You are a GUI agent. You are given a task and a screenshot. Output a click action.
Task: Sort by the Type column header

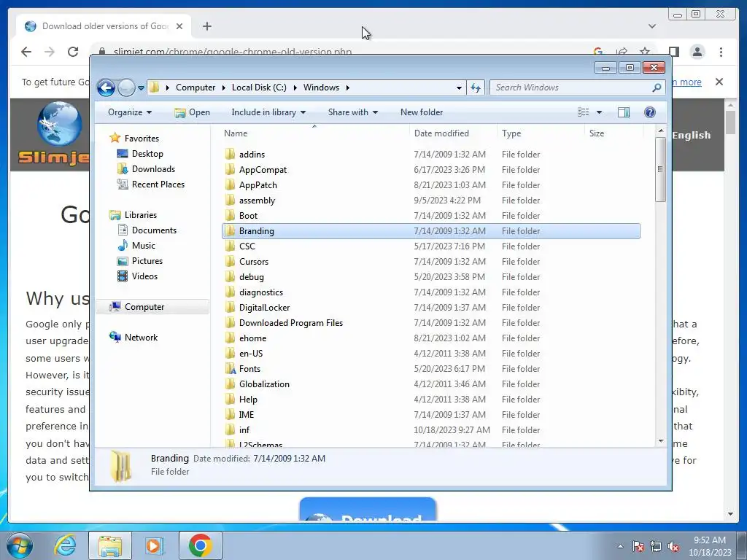coord(541,133)
